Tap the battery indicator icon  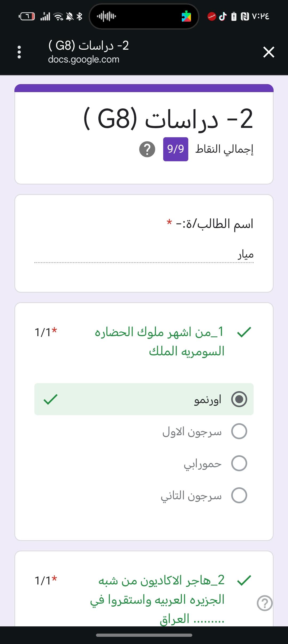point(27,17)
